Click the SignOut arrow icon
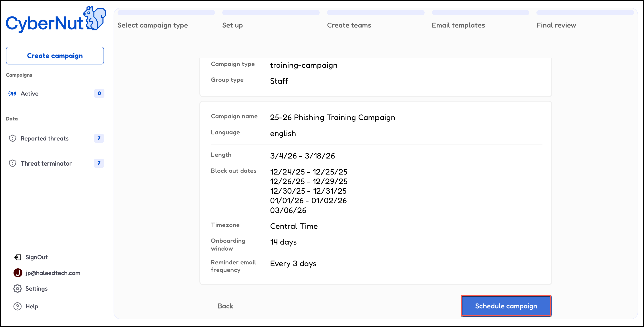This screenshot has width=644, height=327. tap(17, 257)
